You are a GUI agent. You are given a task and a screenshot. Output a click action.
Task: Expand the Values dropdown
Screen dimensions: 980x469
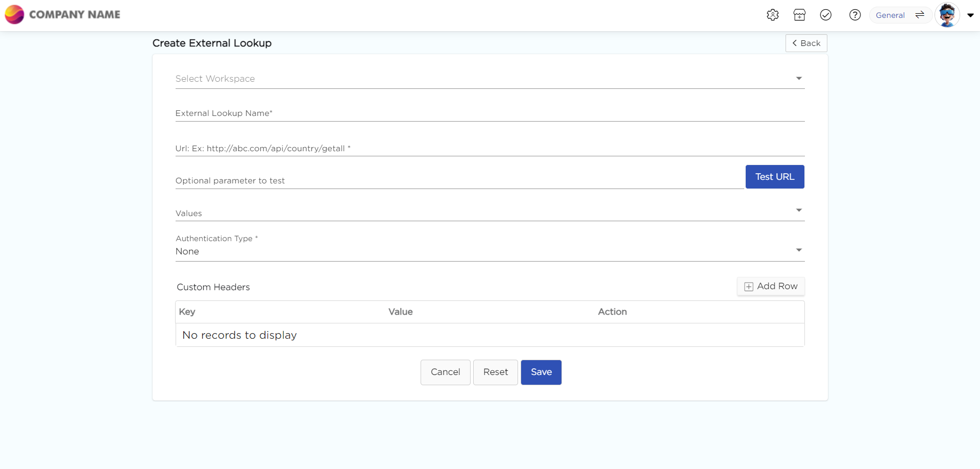[489, 212]
